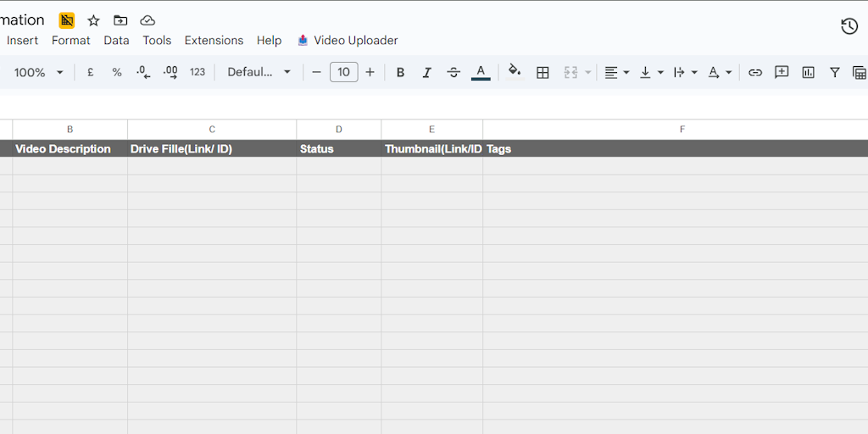Open the borders tool
The image size is (868, 434).
pyautogui.click(x=542, y=73)
